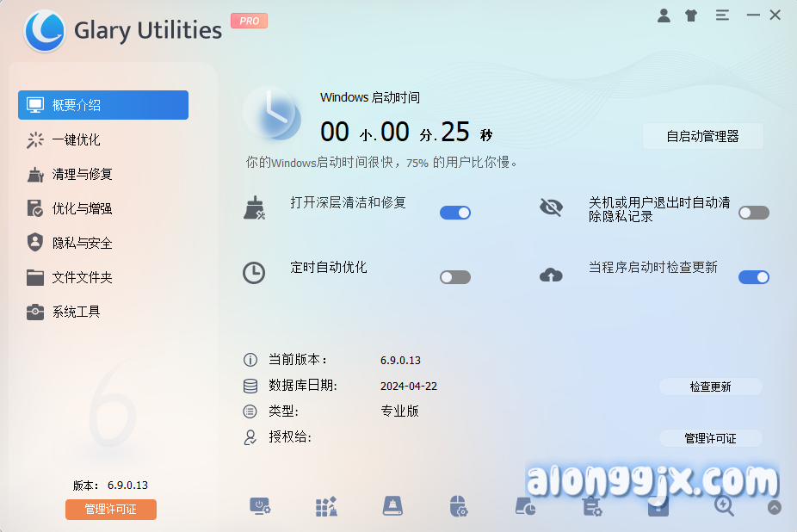The height and width of the screenshot is (532, 797).
Task: Click the 专业版 type value
Action: (x=399, y=411)
